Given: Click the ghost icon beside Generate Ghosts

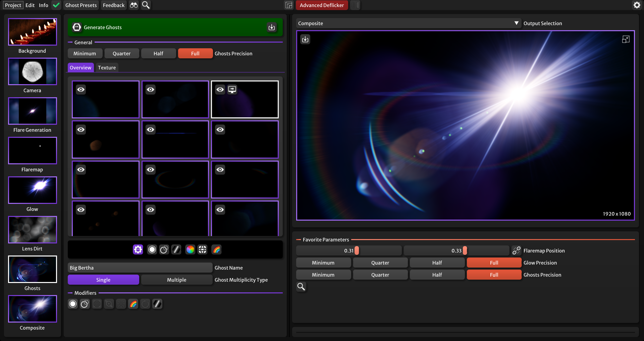Looking at the screenshot, I should click(77, 27).
